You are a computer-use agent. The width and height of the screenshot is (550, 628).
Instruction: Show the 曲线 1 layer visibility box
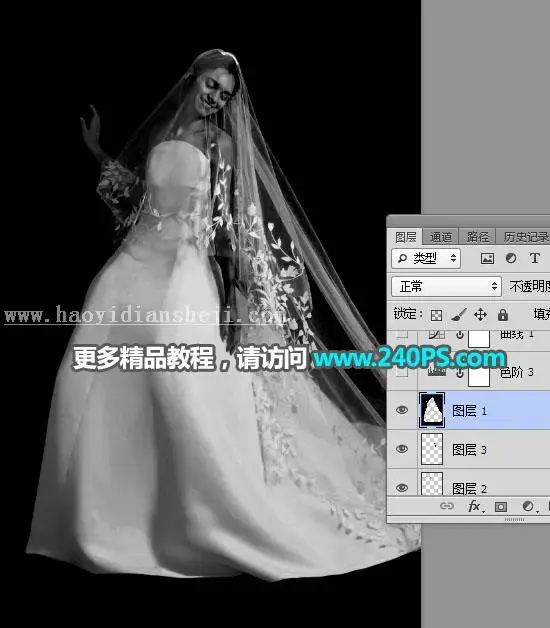pyautogui.click(x=402, y=334)
